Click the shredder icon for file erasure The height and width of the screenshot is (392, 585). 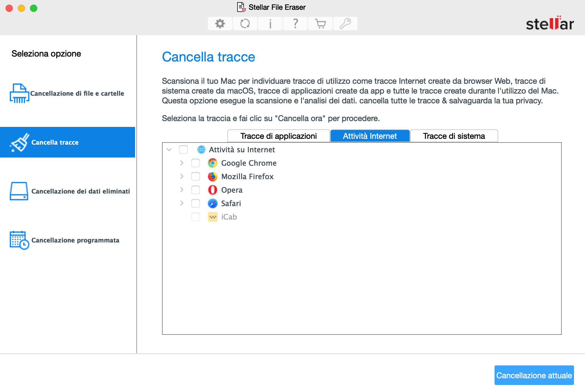pyautogui.click(x=19, y=93)
